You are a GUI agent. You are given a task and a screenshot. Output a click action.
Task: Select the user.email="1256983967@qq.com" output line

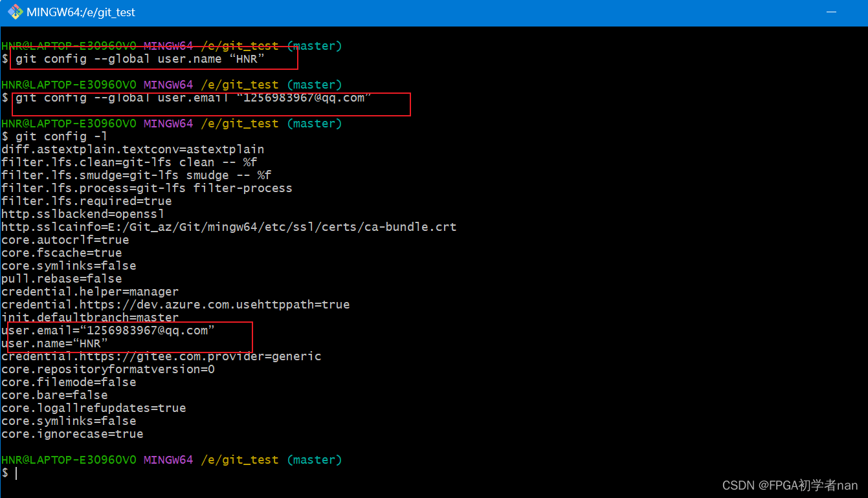point(108,330)
